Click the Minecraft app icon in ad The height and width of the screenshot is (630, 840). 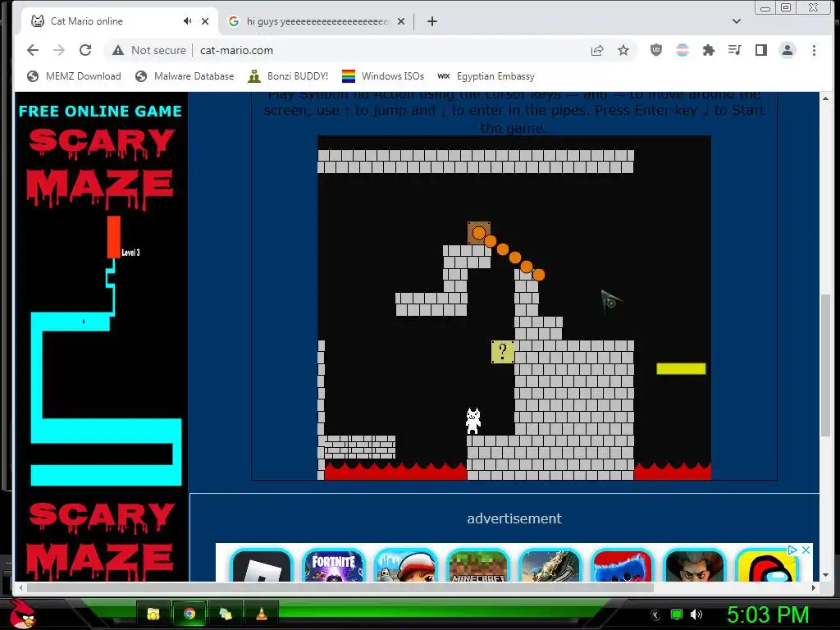[478, 566]
